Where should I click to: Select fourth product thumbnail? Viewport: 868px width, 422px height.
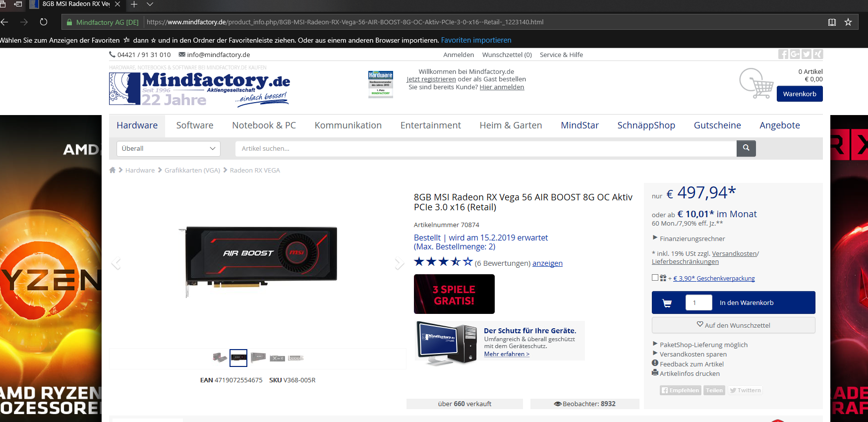[x=277, y=358]
